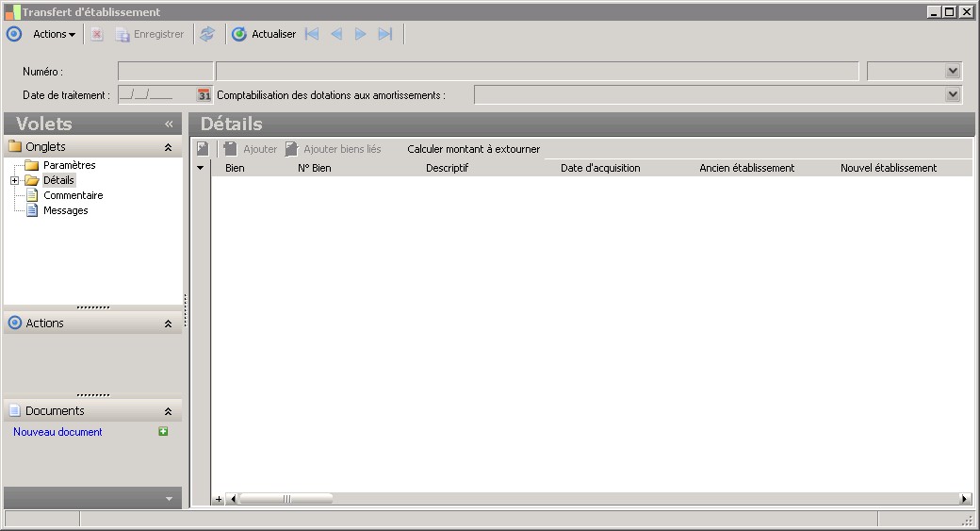The height and width of the screenshot is (531, 980).
Task: Select Commentaire in the tree
Action: pyautogui.click(x=73, y=195)
